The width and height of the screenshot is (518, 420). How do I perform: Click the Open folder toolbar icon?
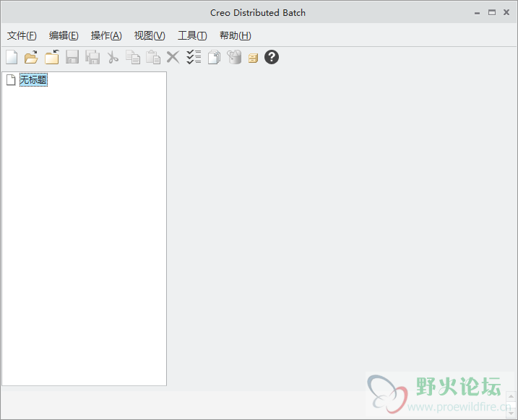[x=31, y=57]
